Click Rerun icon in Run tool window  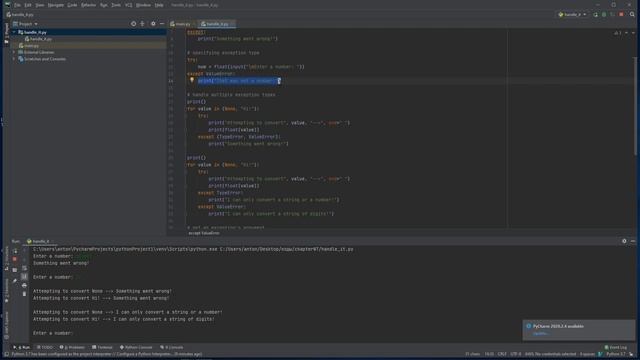point(16,251)
